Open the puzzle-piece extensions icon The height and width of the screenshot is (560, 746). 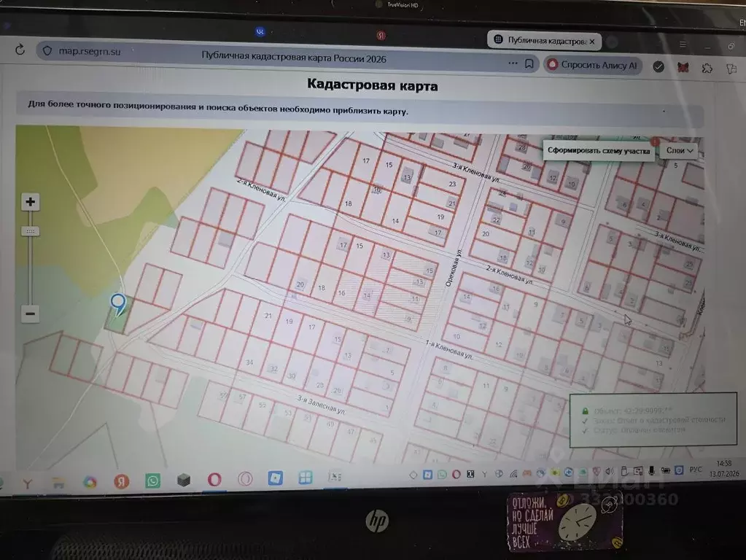tap(707, 68)
